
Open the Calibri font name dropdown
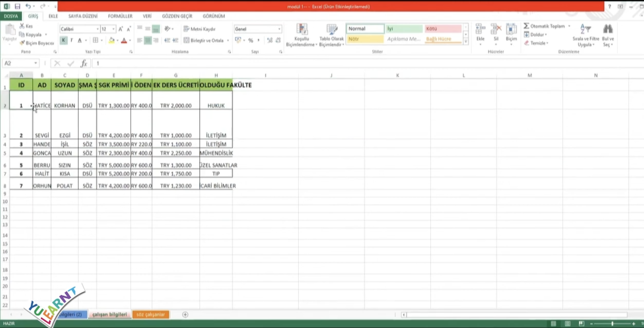(97, 29)
